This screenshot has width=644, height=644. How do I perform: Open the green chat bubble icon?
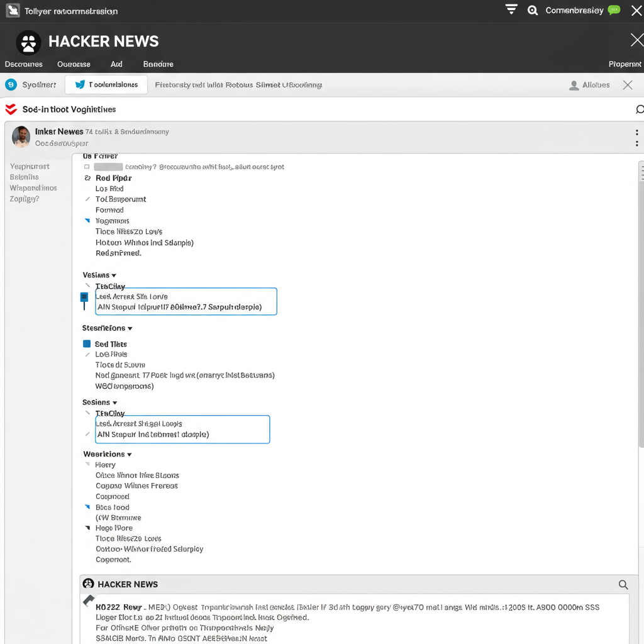pos(614,10)
